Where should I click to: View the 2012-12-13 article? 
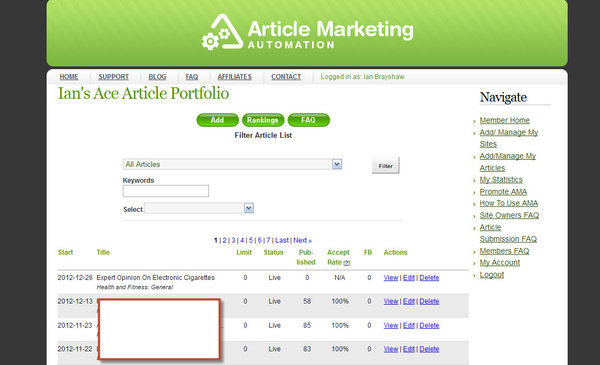click(x=391, y=301)
